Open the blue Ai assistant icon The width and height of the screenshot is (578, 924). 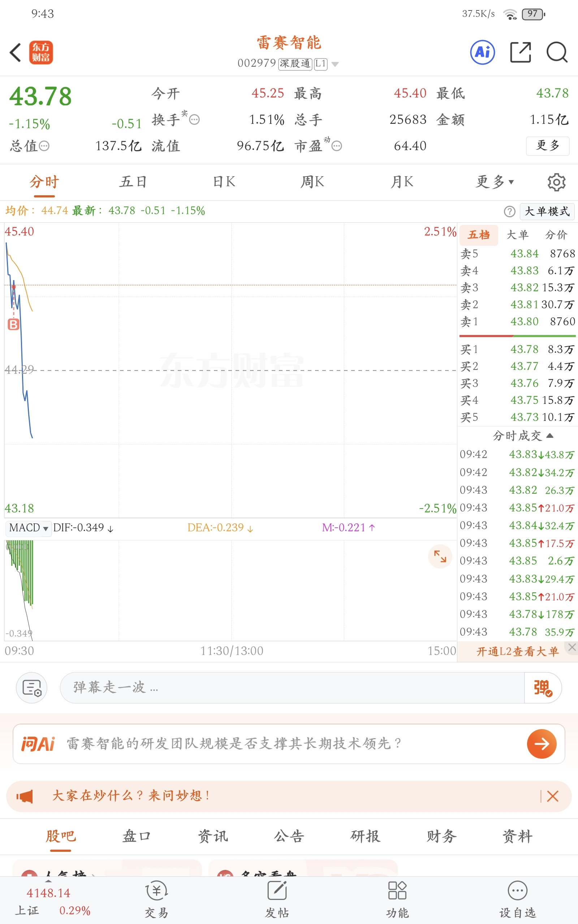click(482, 52)
